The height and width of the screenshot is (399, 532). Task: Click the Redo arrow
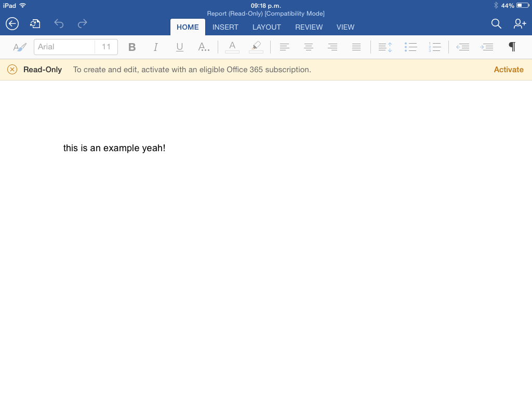pyautogui.click(x=83, y=24)
